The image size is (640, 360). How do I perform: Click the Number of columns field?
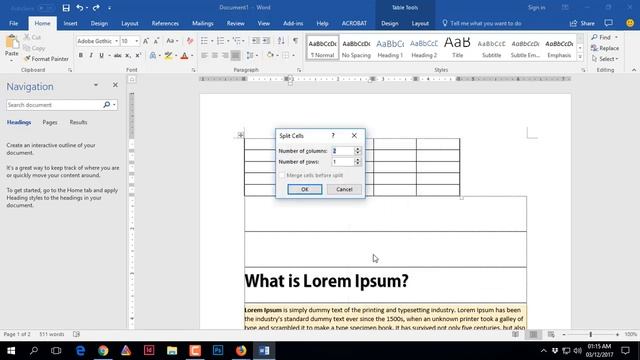342,151
